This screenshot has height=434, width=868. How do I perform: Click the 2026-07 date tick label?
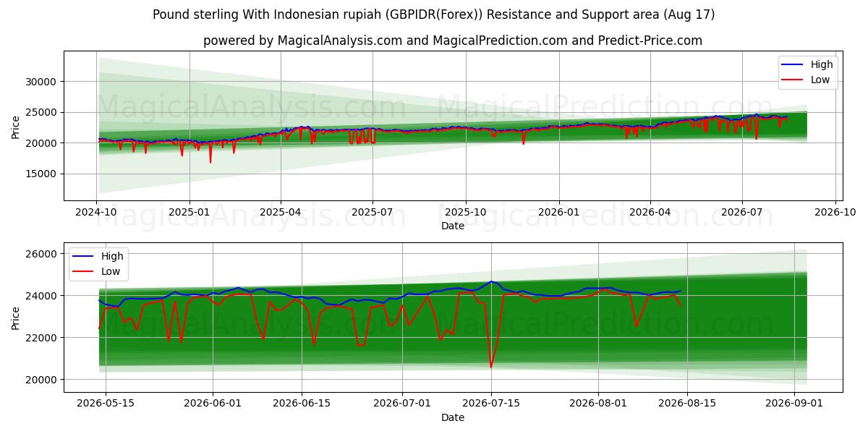click(741, 213)
